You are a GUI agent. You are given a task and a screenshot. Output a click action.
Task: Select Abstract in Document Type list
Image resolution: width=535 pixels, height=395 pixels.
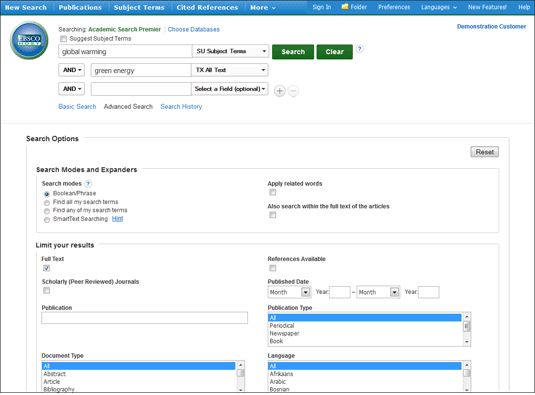pos(139,374)
